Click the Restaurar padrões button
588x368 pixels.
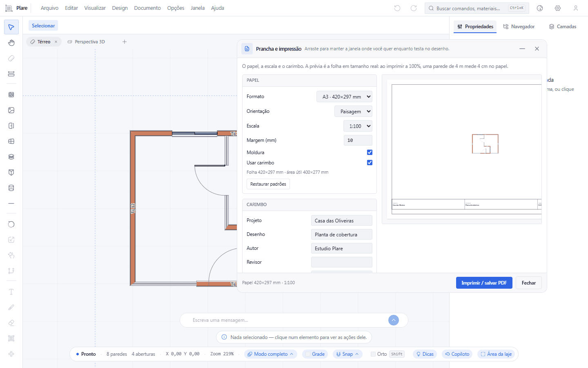click(x=268, y=184)
